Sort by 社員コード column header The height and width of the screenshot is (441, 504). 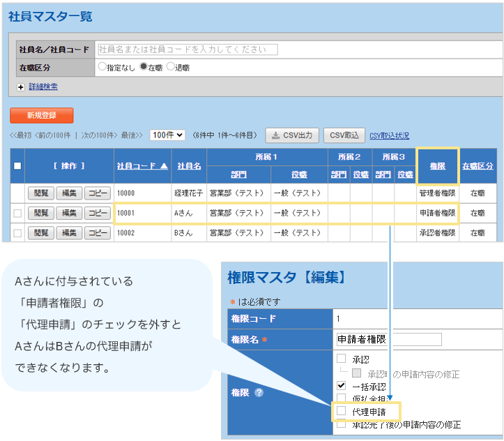142,166
